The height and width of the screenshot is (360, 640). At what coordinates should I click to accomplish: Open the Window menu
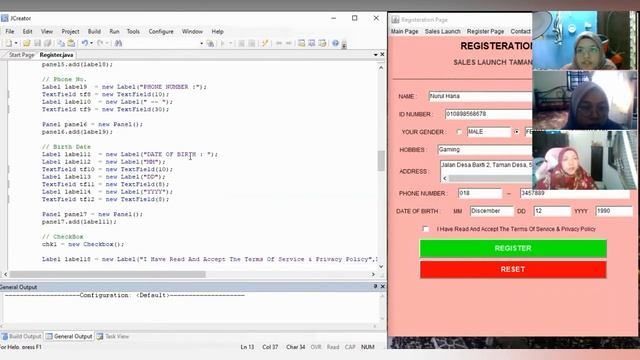(x=192, y=31)
